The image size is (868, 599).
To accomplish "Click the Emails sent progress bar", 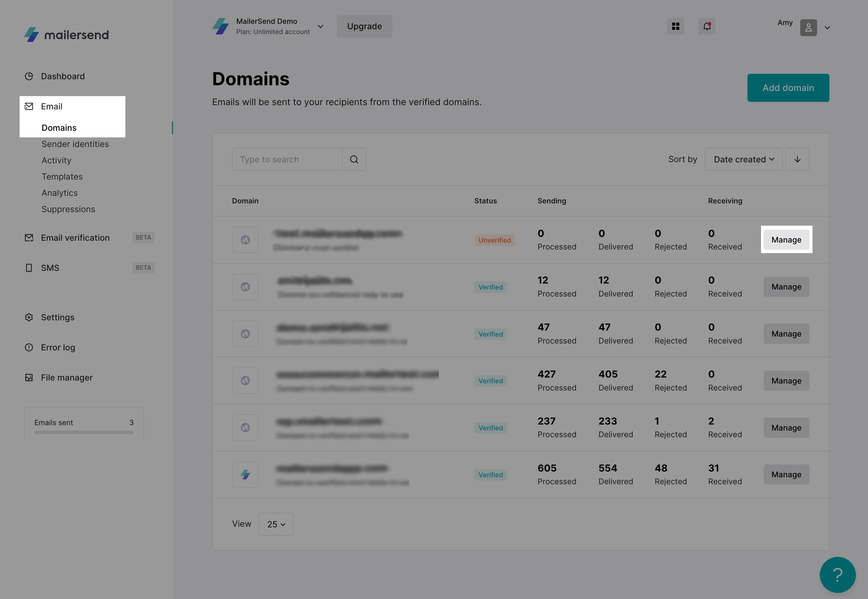I will point(84,432).
